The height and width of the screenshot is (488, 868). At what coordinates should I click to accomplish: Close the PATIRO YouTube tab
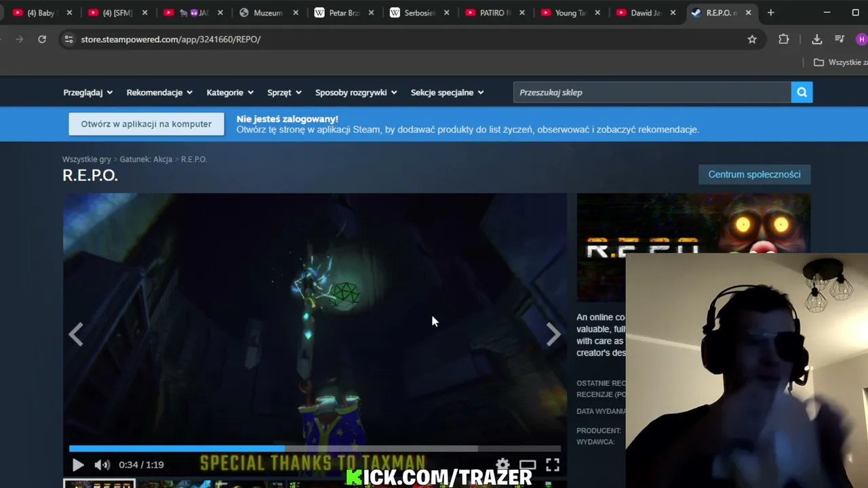pyautogui.click(x=522, y=12)
